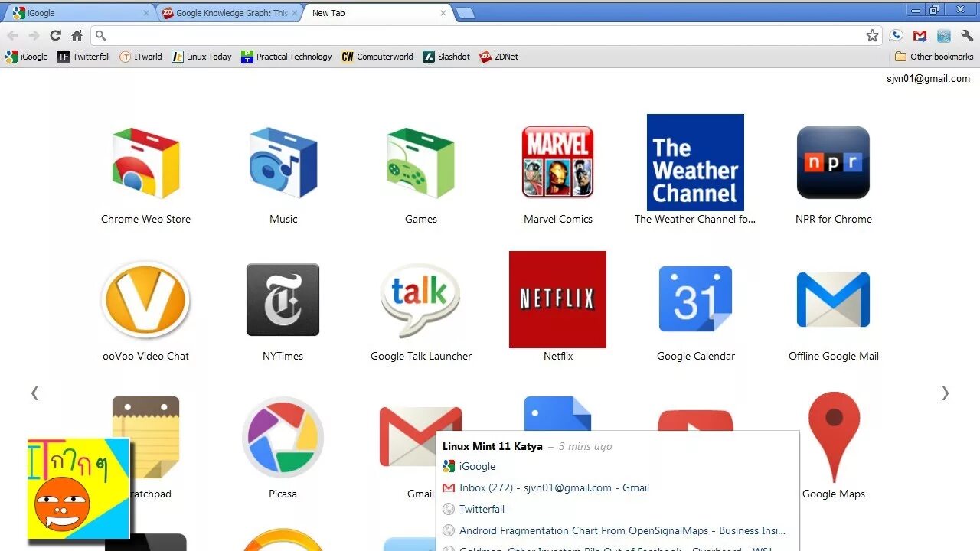Close the iGoogle tab

coord(146,13)
